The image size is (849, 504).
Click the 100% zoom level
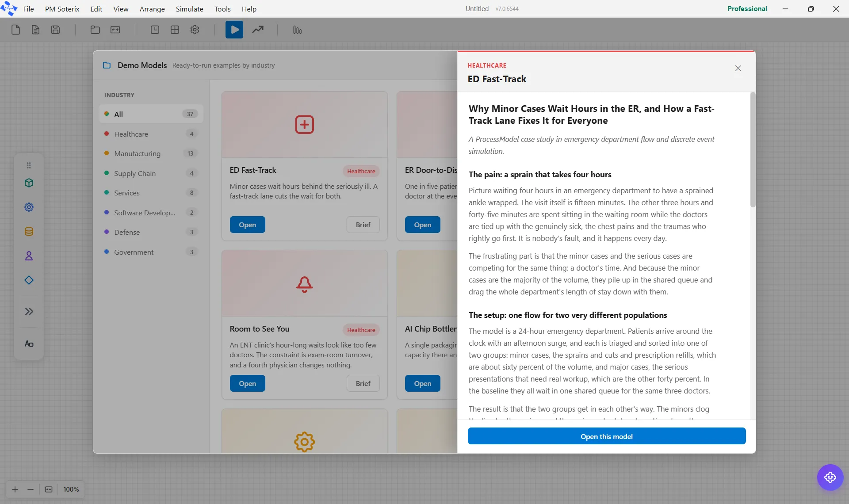pyautogui.click(x=71, y=489)
